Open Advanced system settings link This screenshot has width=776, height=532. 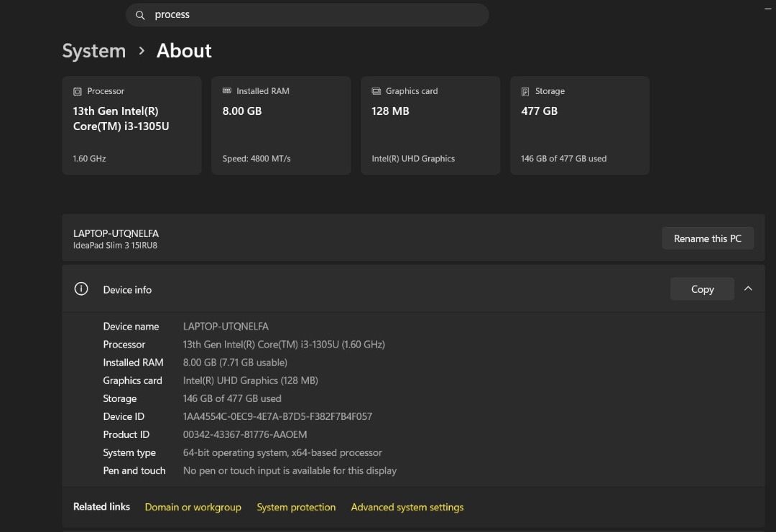click(407, 508)
